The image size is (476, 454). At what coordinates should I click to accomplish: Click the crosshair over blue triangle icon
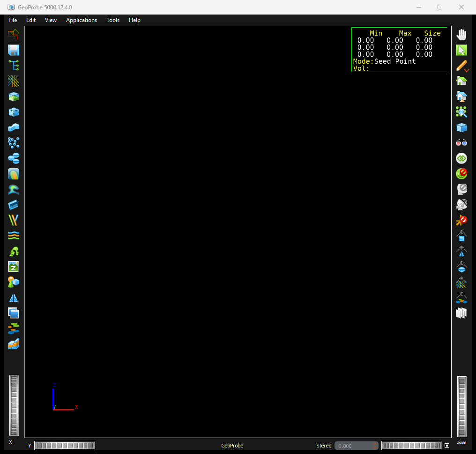(x=461, y=251)
